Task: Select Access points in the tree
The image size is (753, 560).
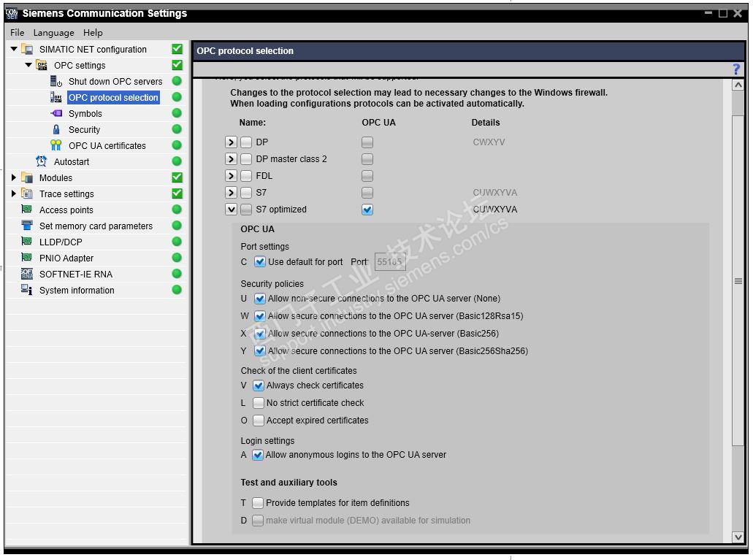Action: tap(66, 210)
